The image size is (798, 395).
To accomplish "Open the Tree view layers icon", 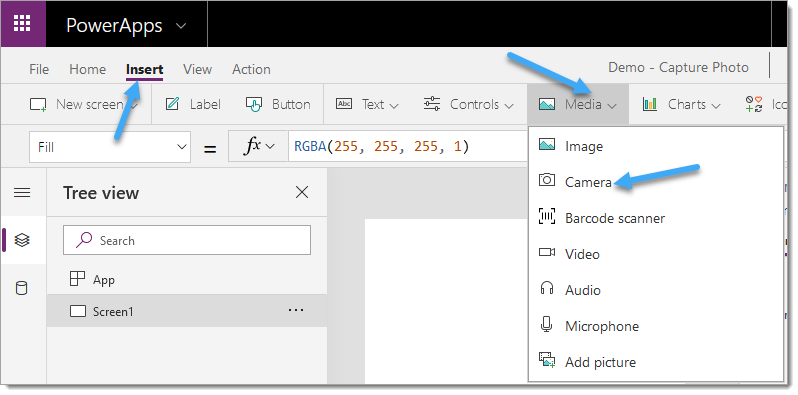I will pyautogui.click(x=22, y=240).
